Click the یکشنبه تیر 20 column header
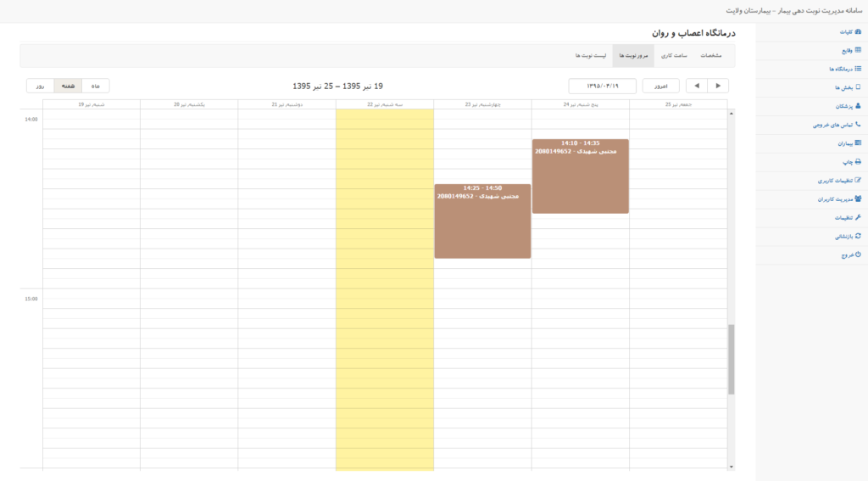The image size is (868, 481). (x=189, y=104)
